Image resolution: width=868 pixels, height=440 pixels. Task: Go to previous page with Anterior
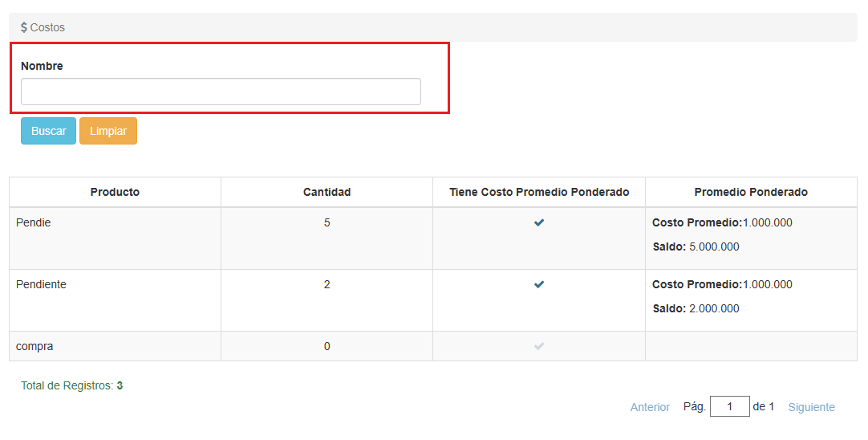650,407
